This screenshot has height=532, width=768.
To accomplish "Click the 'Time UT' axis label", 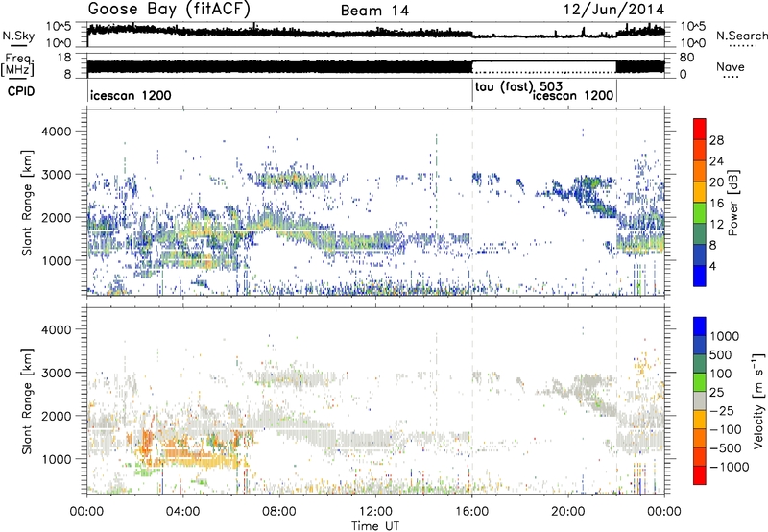I will click(x=375, y=526).
